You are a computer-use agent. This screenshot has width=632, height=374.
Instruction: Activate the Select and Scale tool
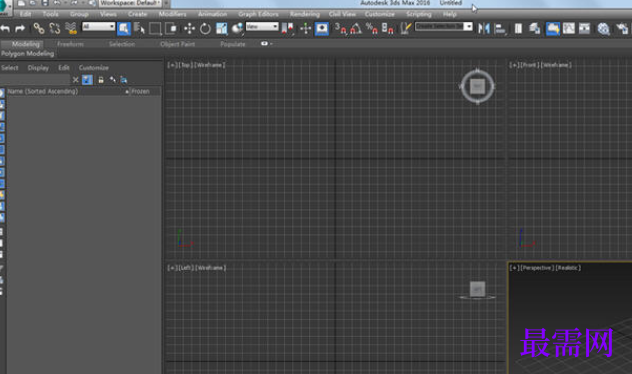pos(221,29)
